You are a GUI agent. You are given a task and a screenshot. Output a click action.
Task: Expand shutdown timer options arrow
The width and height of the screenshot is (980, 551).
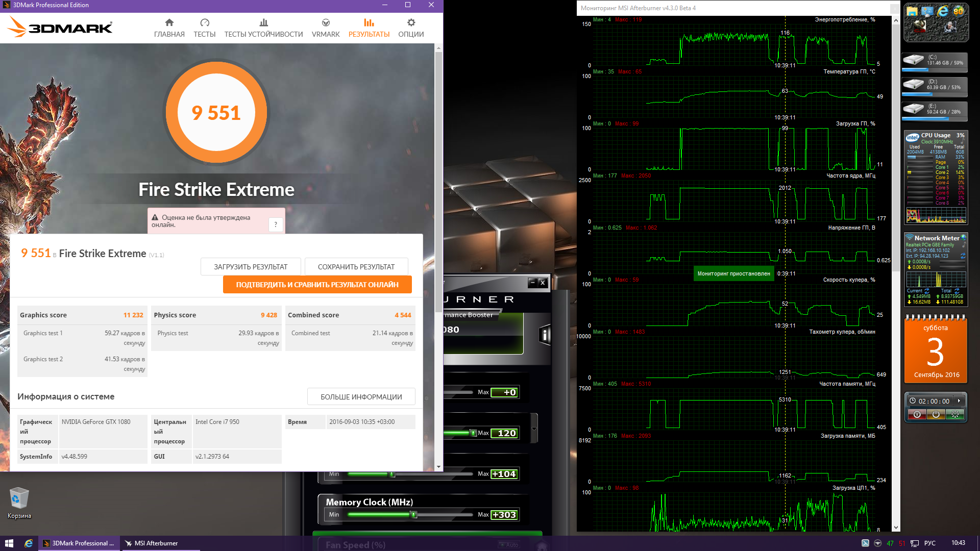(x=959, y=401)
